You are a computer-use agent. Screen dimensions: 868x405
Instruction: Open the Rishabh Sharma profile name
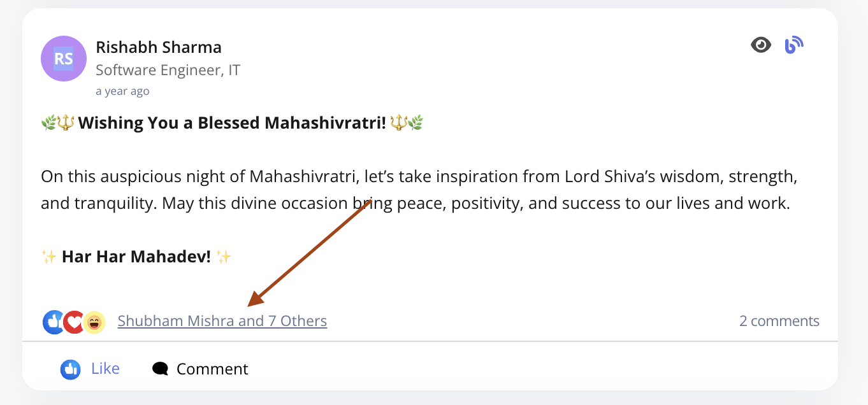pyautogui.click(x=159, y=47)
